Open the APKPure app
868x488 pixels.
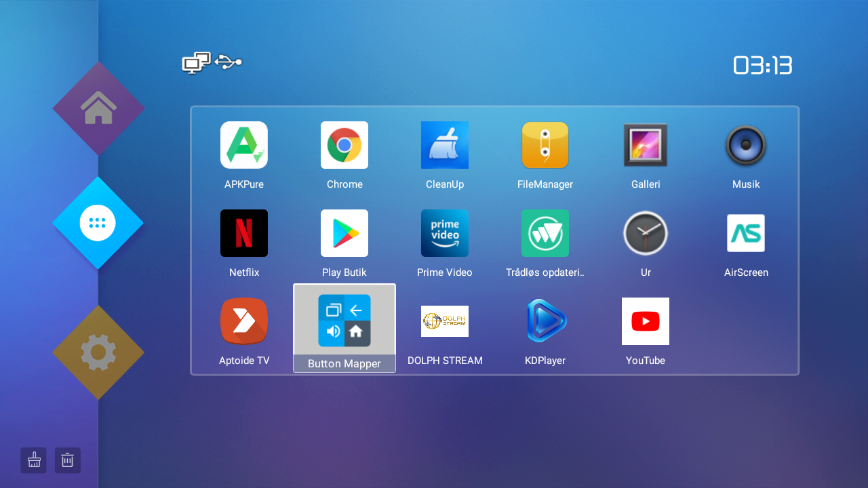[244, 145]
